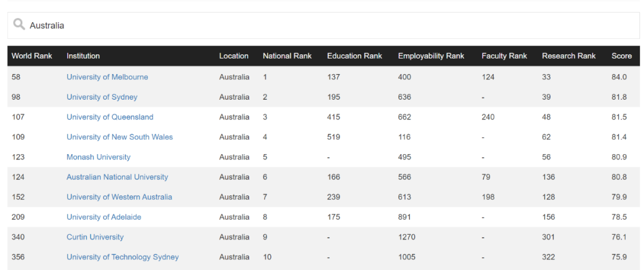Screen dimensions: 644x270
Task: Click faculty rank 124 in Melbourne row
Action: pos(488,77)
